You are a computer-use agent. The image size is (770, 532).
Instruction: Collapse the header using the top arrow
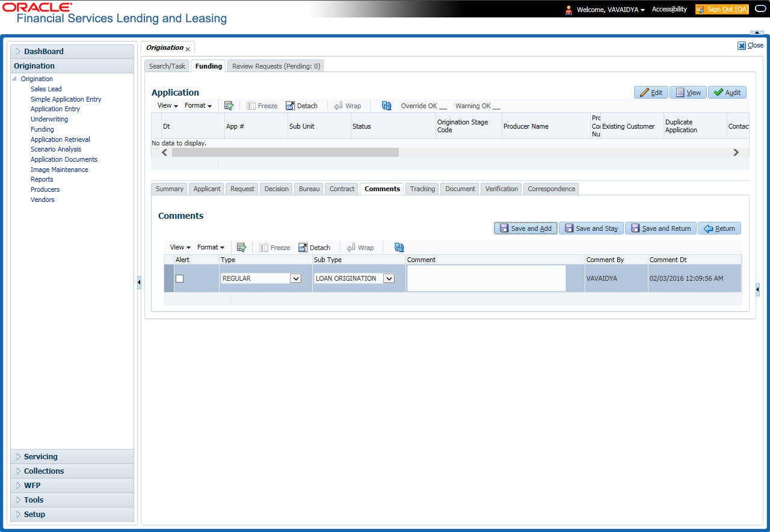point(756,32)
